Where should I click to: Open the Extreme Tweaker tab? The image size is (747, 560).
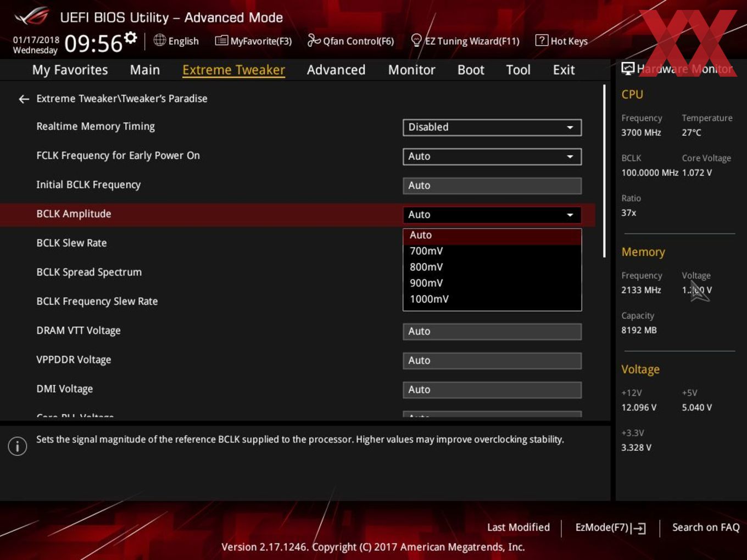(233, 70)
